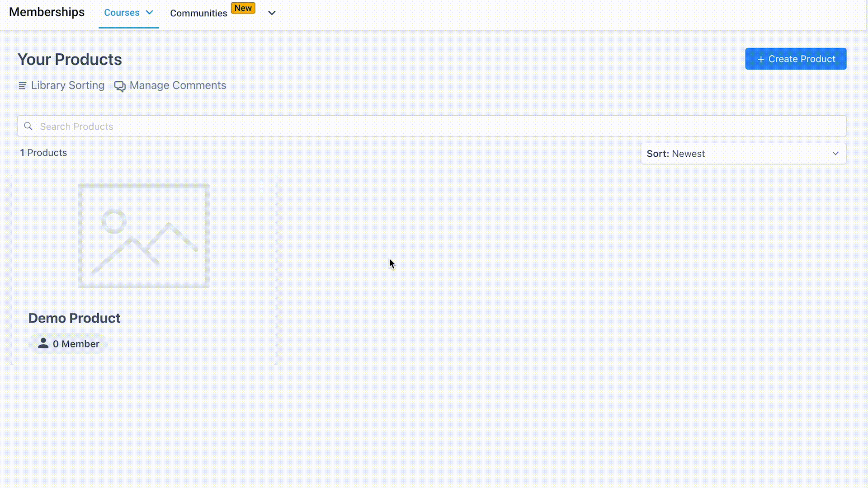The height and width of the screenshot is (488, 868).
Task: Click the Demo Product title
Action: click(75, 318)
